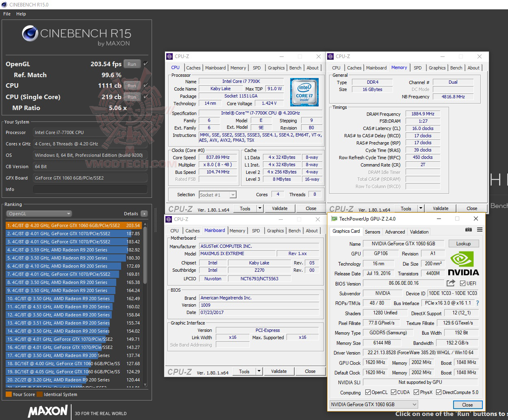Open the Cinebench Help menu

pyautogui.click(x=21, y=14)
